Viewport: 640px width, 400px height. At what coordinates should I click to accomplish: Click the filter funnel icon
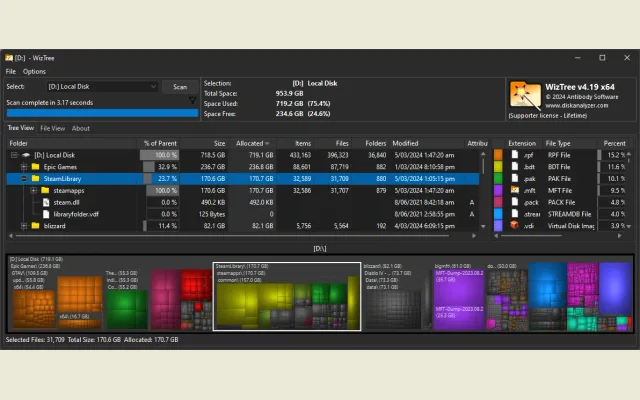point(192,100)
